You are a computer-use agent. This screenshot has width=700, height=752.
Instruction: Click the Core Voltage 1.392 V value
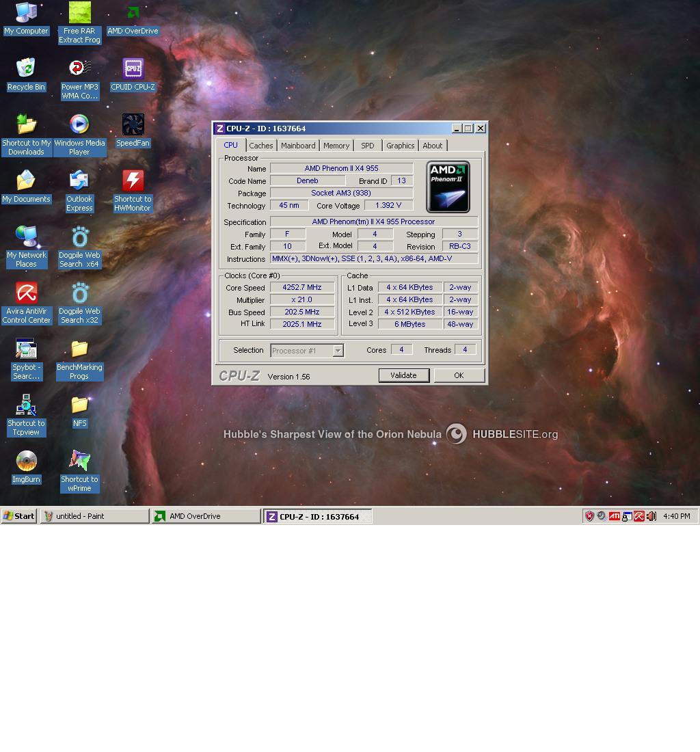[x=388, y=205]
